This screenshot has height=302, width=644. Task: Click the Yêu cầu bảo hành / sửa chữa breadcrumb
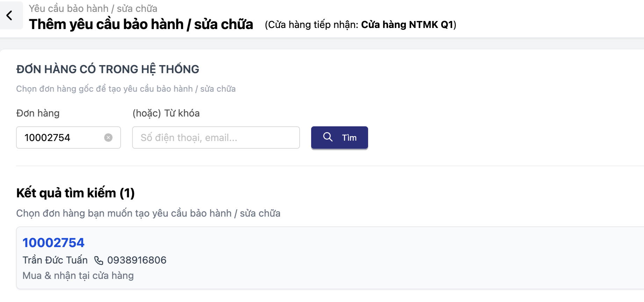click(x=93, y=8)
